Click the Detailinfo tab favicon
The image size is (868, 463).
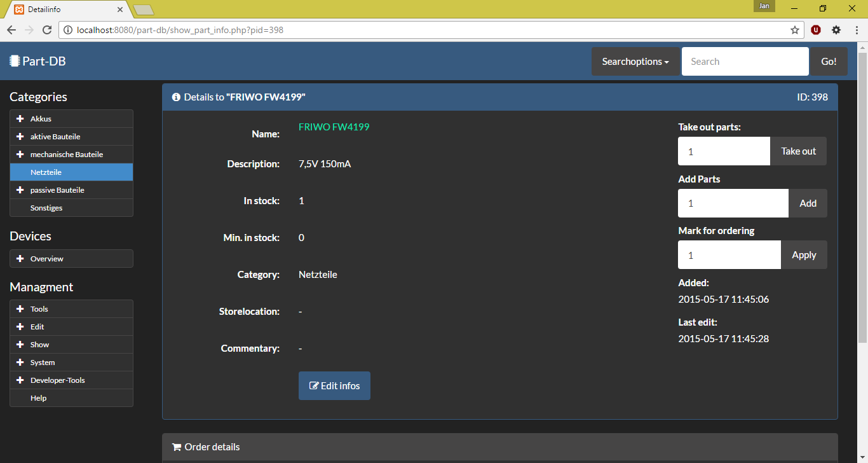click(x=19, y=10)
